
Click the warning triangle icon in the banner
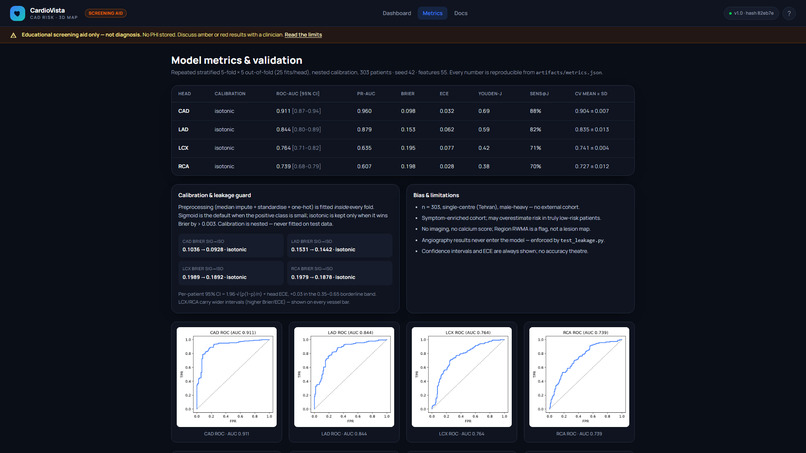tap(13, 35)
